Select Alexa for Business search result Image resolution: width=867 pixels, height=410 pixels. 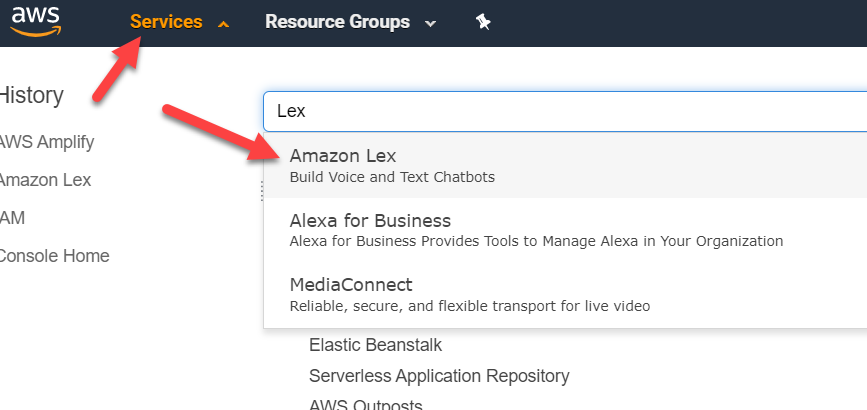[565, 230]
